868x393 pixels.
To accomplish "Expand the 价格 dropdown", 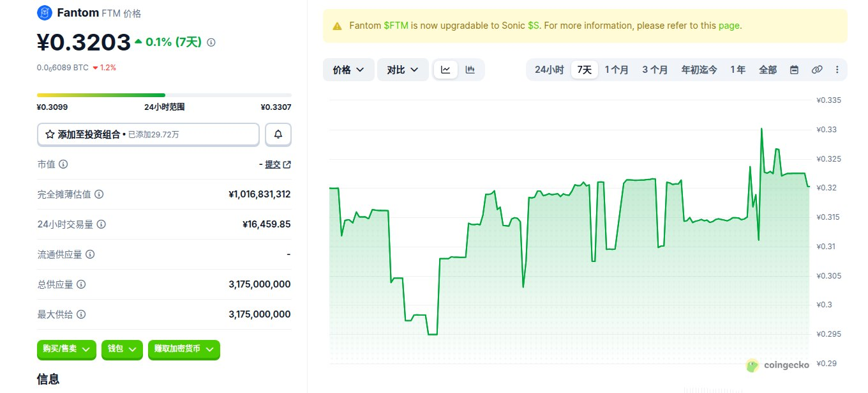I will pyautogui.click(x=348, y=70).
